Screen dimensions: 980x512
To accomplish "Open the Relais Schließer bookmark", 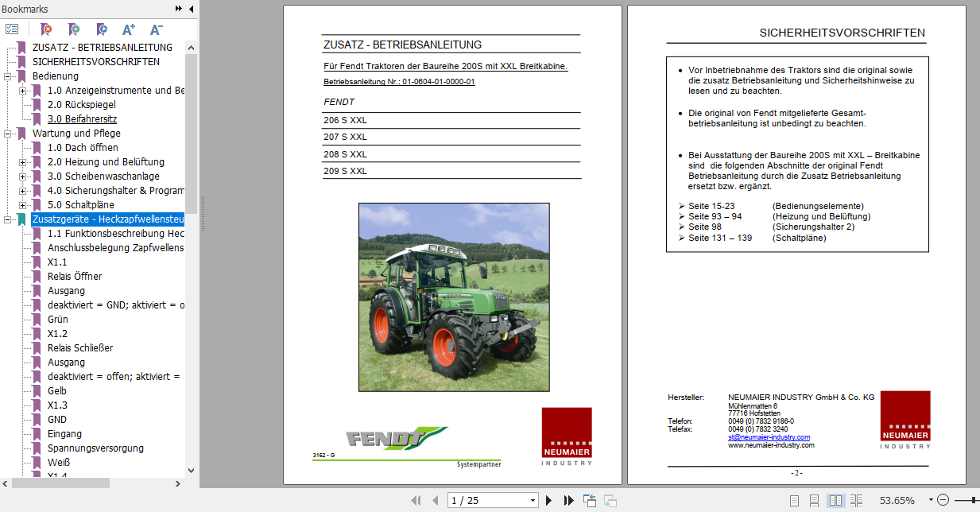I will coord(80,348).
